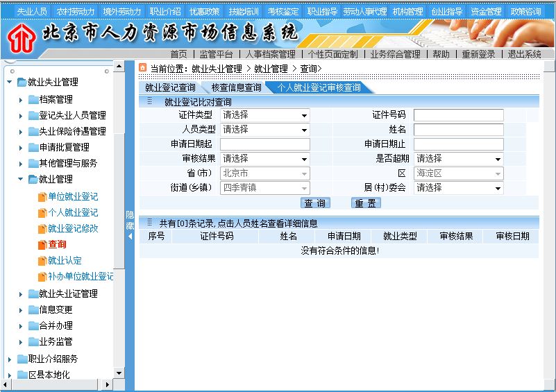Collapse the 就业失业管理 tree node
This screenshot has height=392, width=556.
(10, 83)
